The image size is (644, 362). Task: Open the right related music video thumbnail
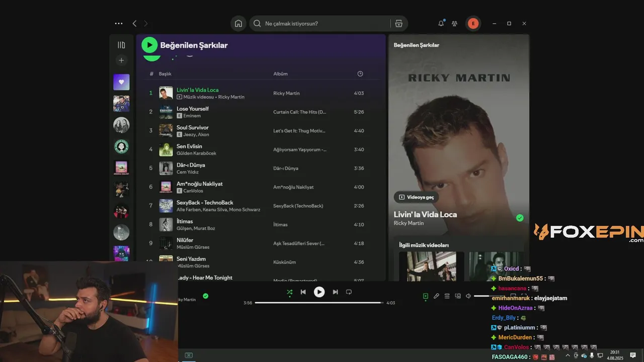[496, 266]
